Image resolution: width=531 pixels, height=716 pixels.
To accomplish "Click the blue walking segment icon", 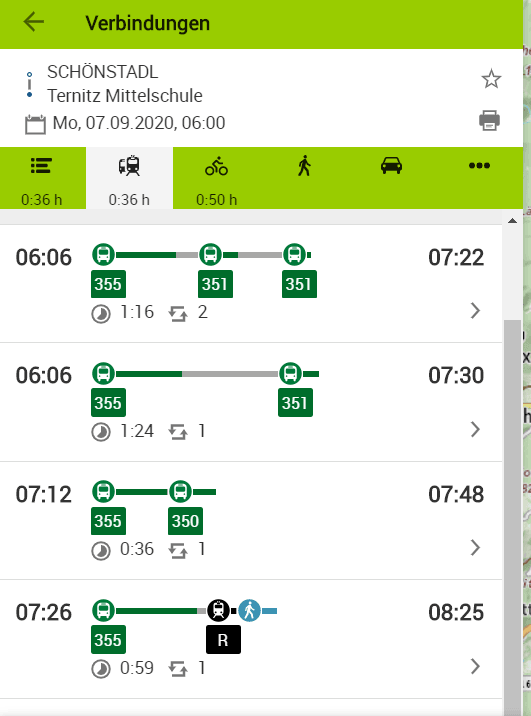I will (249, 611).
